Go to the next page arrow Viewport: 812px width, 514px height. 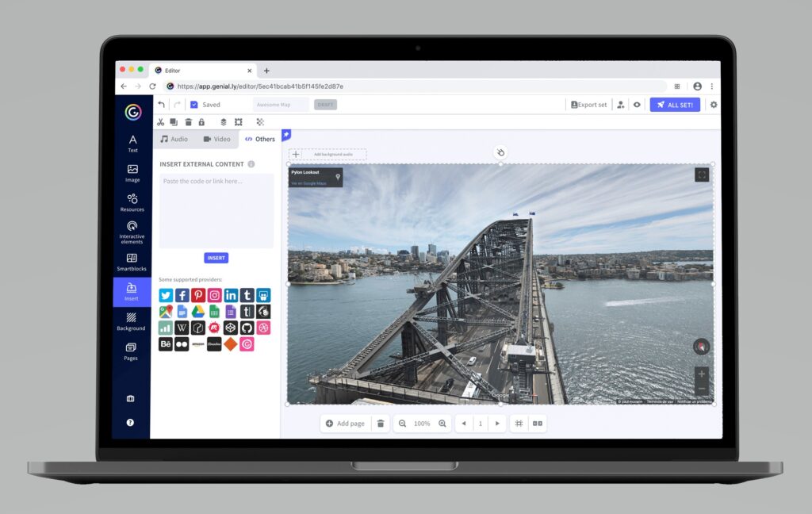(x=497, y=424)
